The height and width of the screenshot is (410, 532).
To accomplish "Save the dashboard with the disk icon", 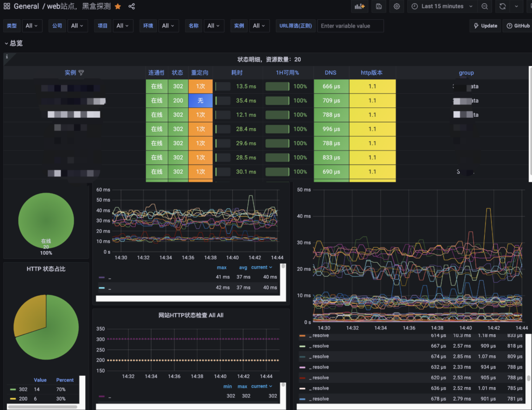I will pyautogui.click(x=379, y=6).
